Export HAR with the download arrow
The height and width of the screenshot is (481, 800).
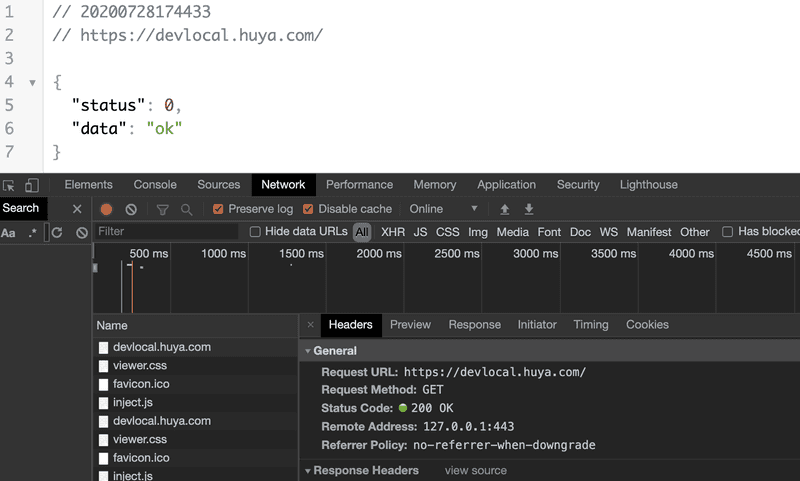[x=529, y=209]
